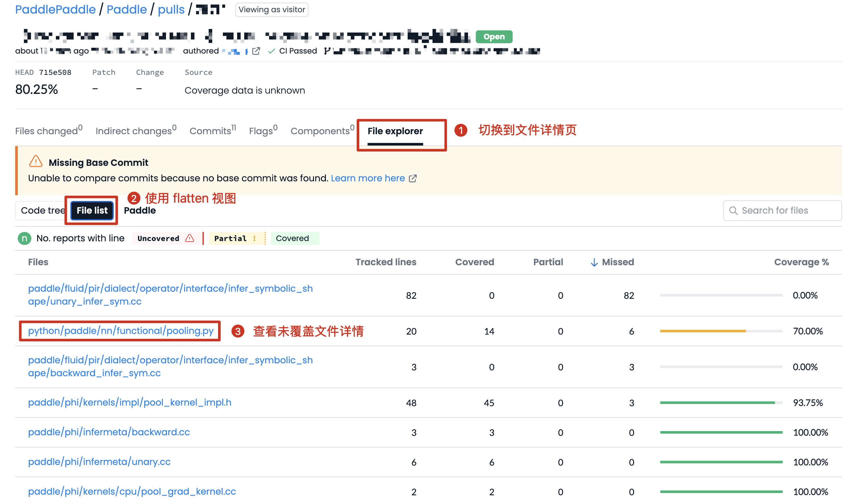Click the CI Passed checkmark icon
856x504 pixels.
[271, 51]
